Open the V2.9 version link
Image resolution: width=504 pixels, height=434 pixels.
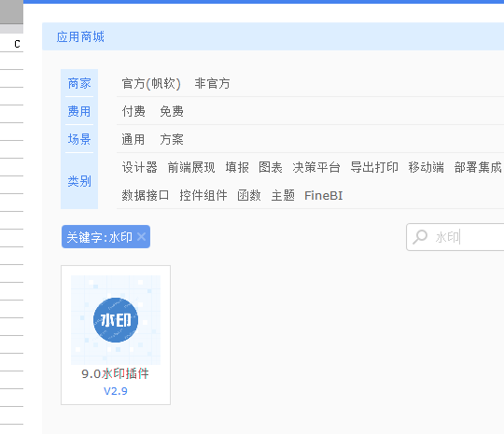pyautogui.click(x=116, y=391)
